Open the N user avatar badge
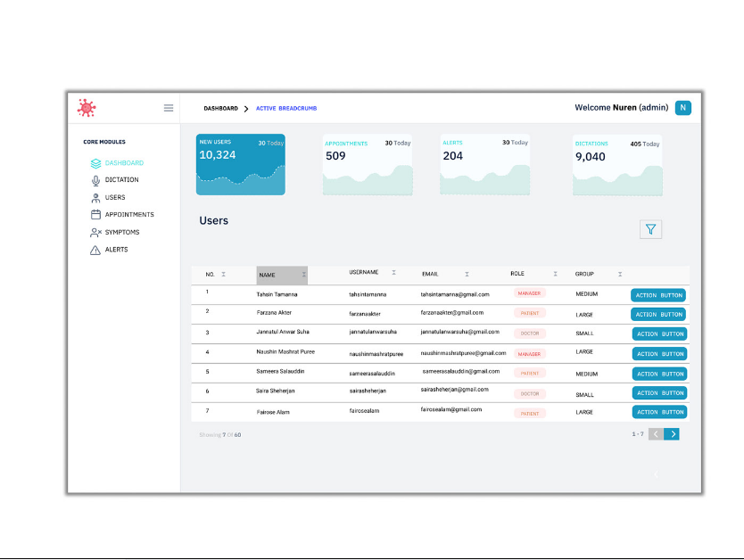This screenshot has width=744, height=560. point(682,108)
